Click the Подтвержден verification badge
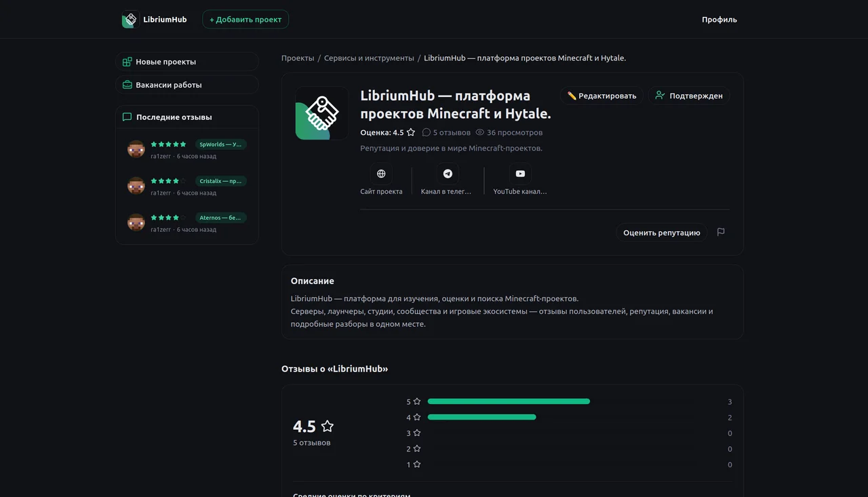The width and height of the screenshot is (868, 497). pos(689,96)
